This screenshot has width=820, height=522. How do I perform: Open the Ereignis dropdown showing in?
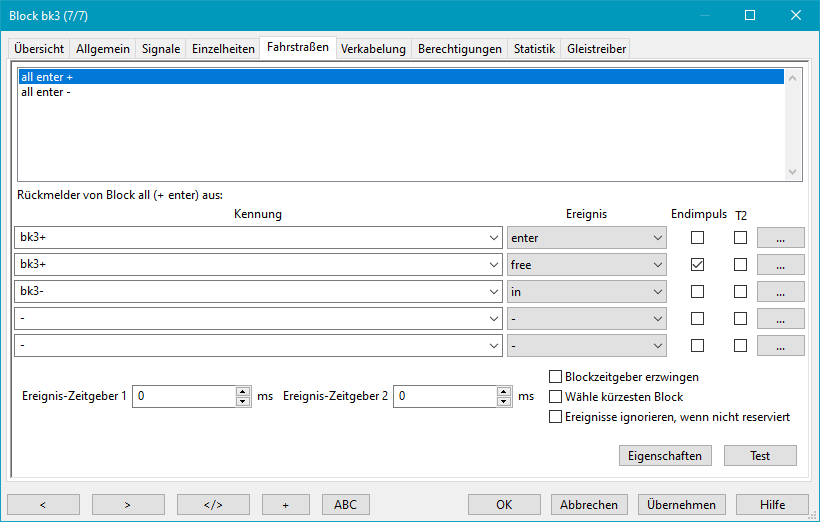tap(586, 292)
